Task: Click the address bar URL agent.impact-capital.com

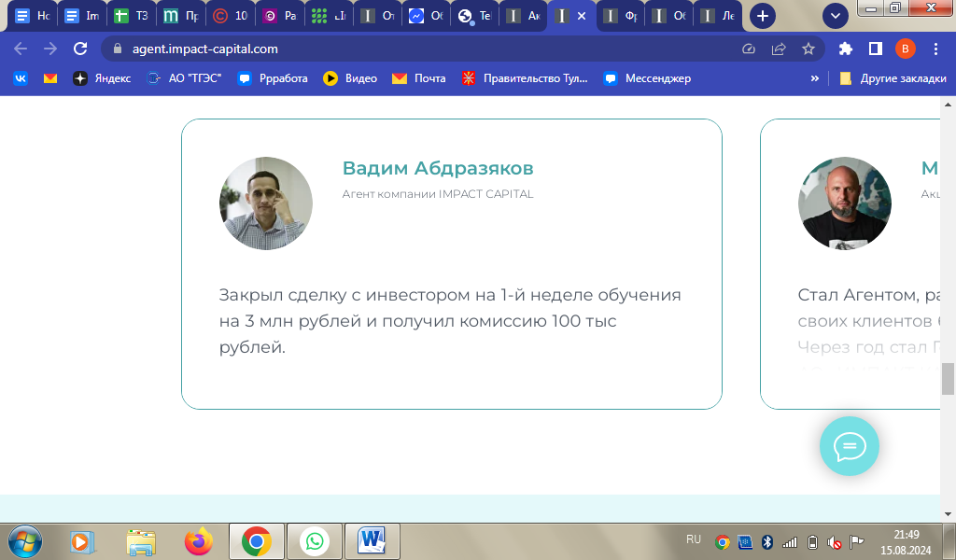Action: coord(204,49)
